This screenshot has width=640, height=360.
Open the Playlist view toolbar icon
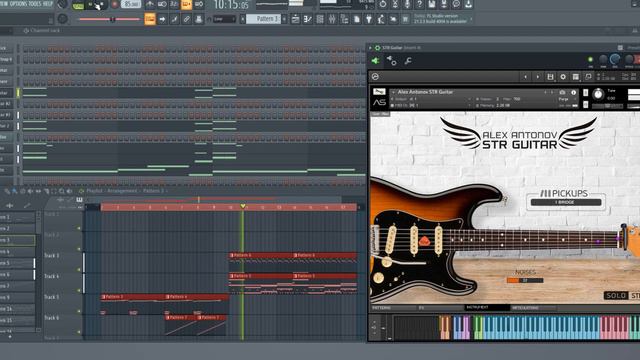(x=296, y=19)
